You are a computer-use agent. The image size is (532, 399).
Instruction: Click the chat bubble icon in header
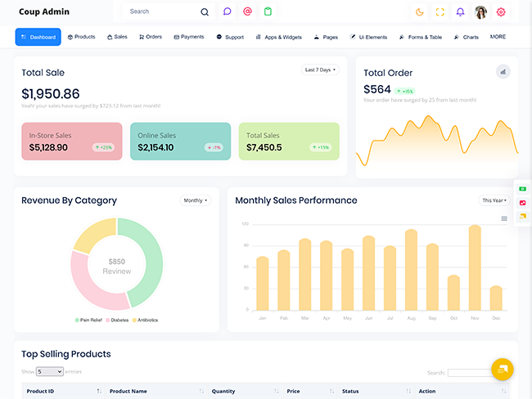click(228, 11)
